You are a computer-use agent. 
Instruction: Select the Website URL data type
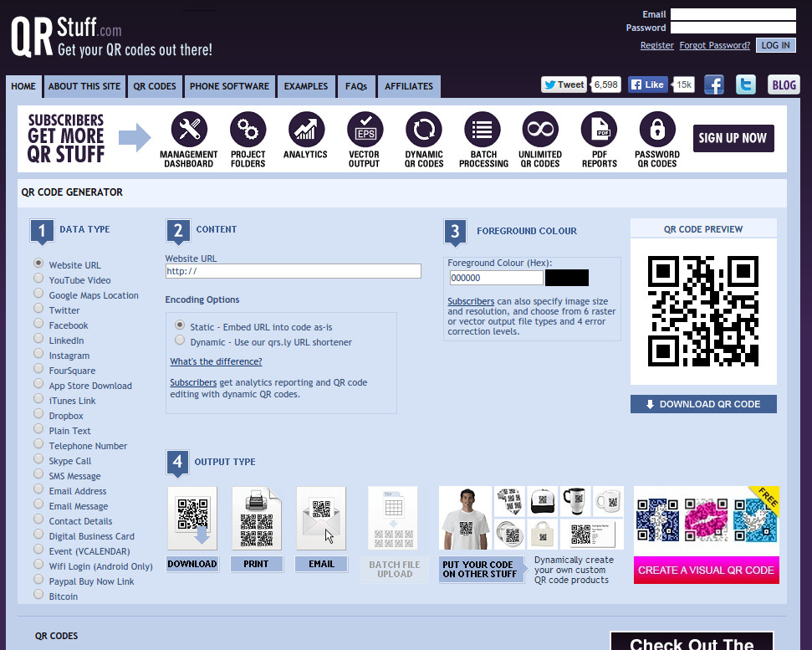click(38, 264)
